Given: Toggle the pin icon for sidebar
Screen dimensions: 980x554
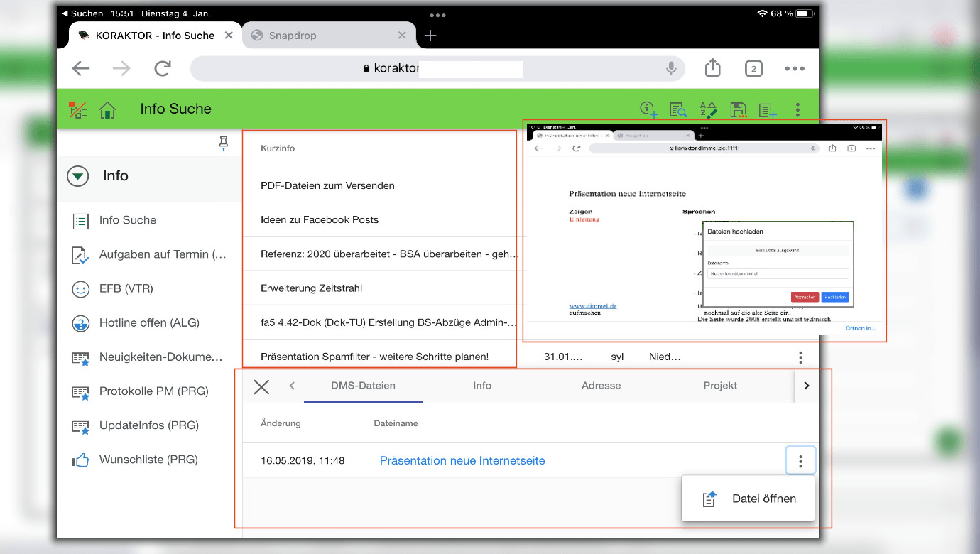Looking at the screenshot, I should pos(224,143).
